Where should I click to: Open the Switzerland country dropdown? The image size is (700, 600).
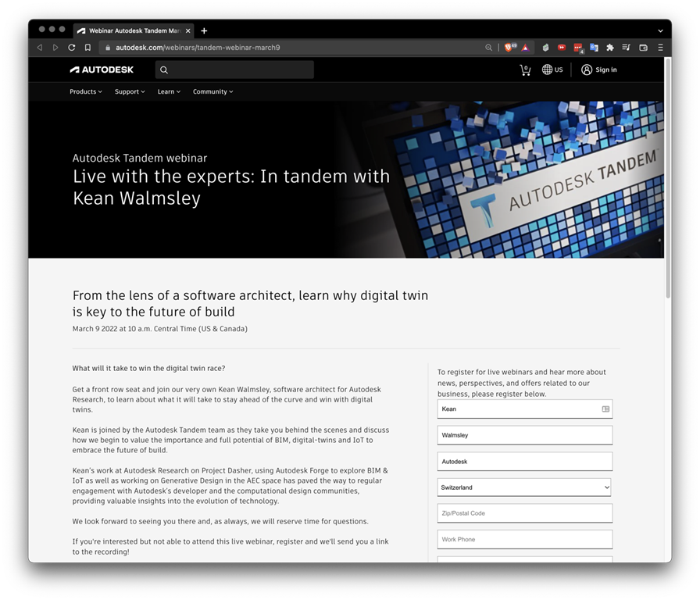(x=524, y=487)
